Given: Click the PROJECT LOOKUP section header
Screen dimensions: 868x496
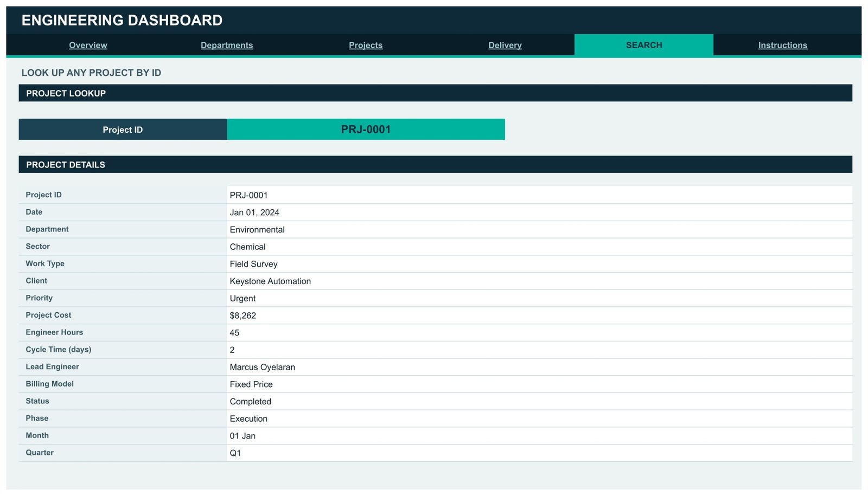Looking at the screenshot, I should (x=436, y=93).
